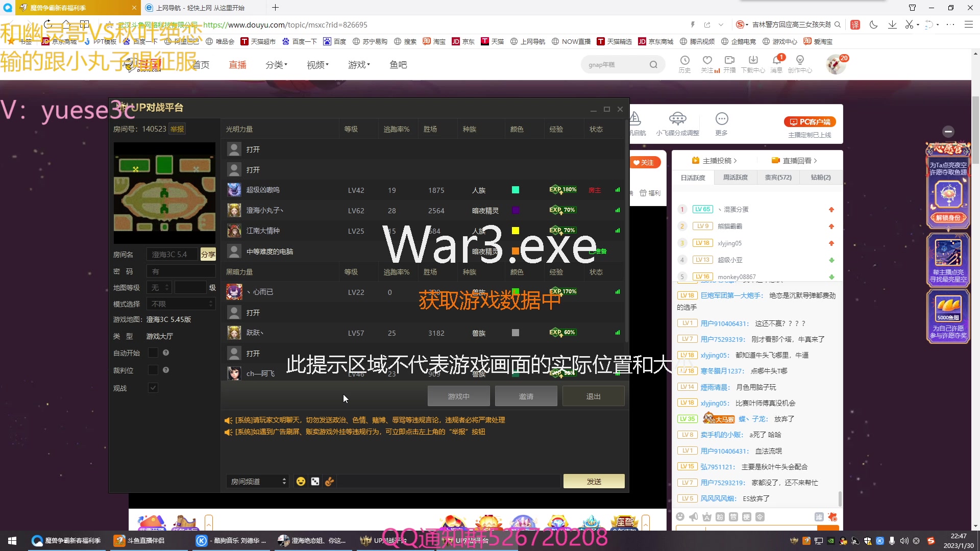Click the map preview thumbnail
This screenshot has width=980, height=551.
point(164,193)
